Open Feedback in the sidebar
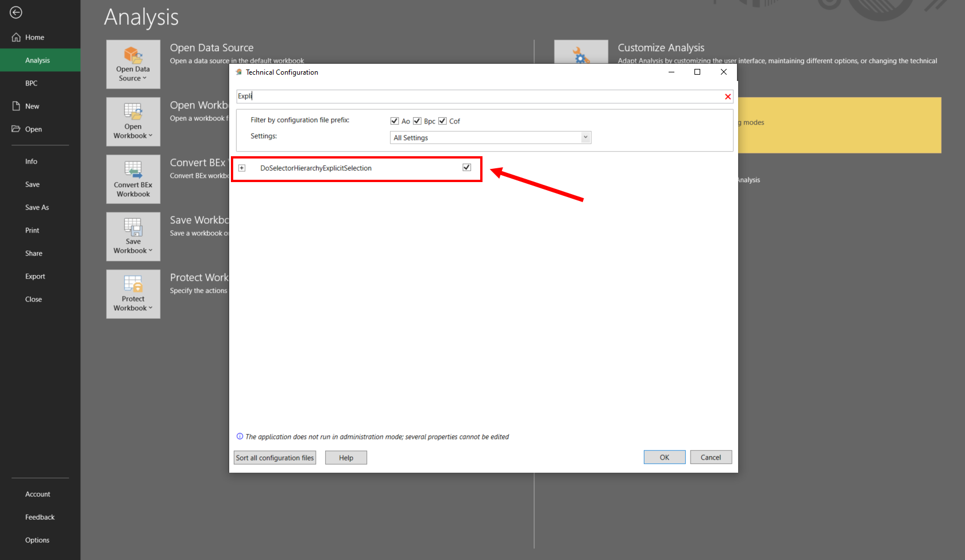 point(40,517)
